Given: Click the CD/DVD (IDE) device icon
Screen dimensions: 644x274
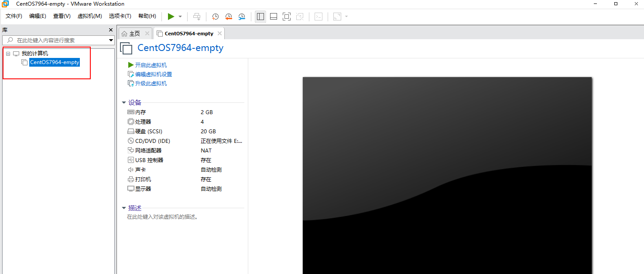Looking at the screenshot, I should 131,141.
